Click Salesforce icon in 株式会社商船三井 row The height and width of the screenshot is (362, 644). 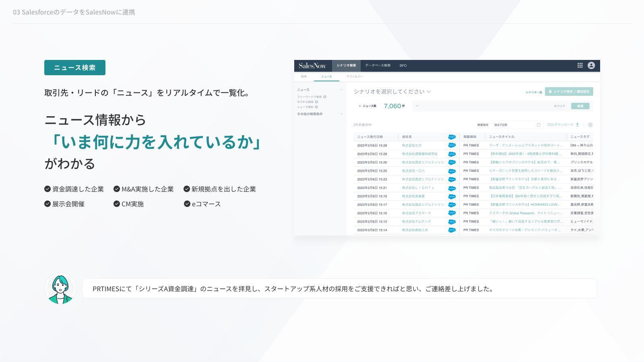coord(452,230)
